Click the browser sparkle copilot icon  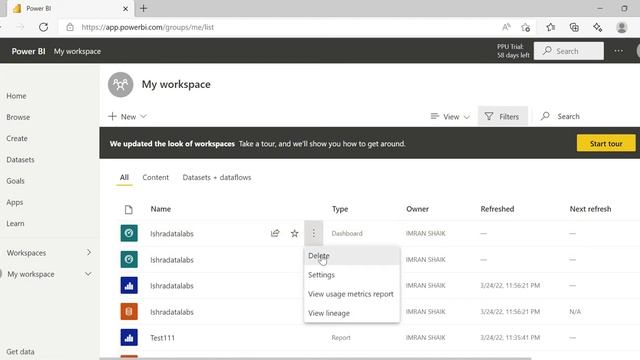click(598, 27)
